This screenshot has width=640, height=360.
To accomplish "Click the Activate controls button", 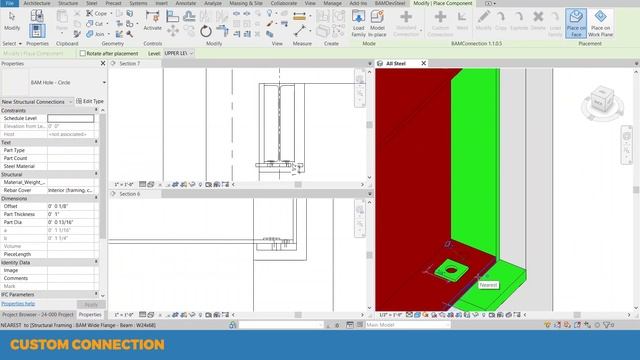I will coord(152,21).
